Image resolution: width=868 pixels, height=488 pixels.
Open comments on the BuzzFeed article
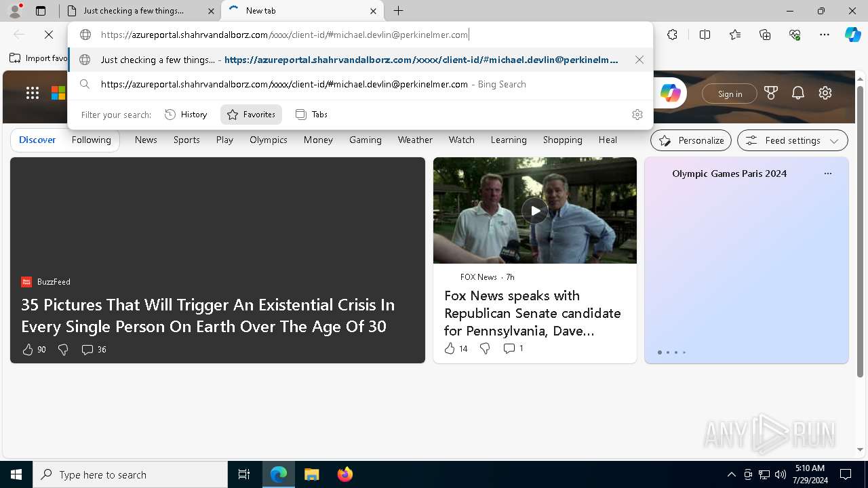click(94, 350)
